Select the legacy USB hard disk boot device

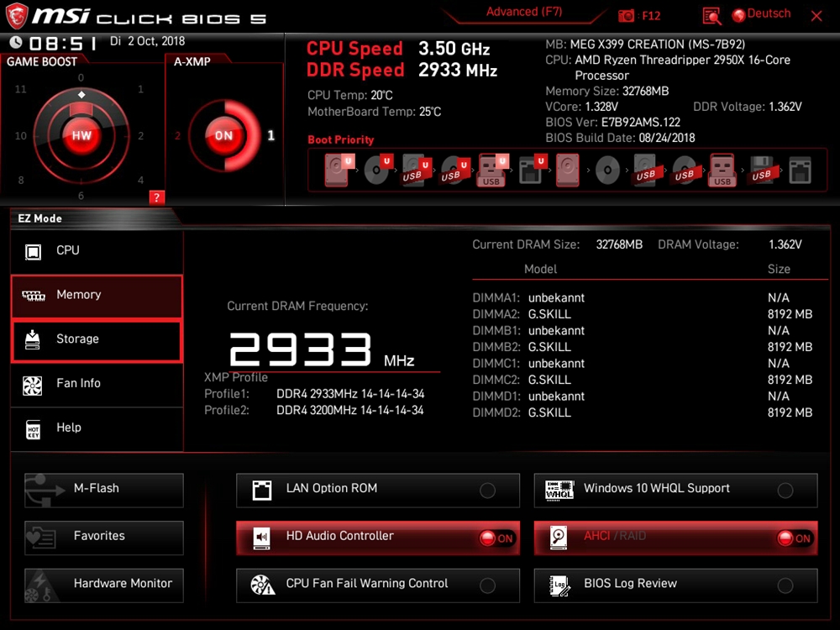pos(645,171)
